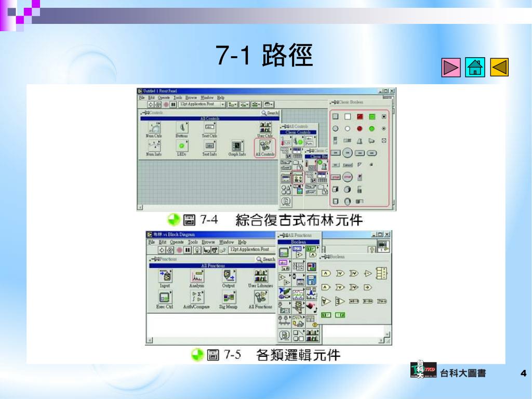Open Tools menu in Block Diagram window
This screenshot has width=532, height=399.
[x=193, y=242]
